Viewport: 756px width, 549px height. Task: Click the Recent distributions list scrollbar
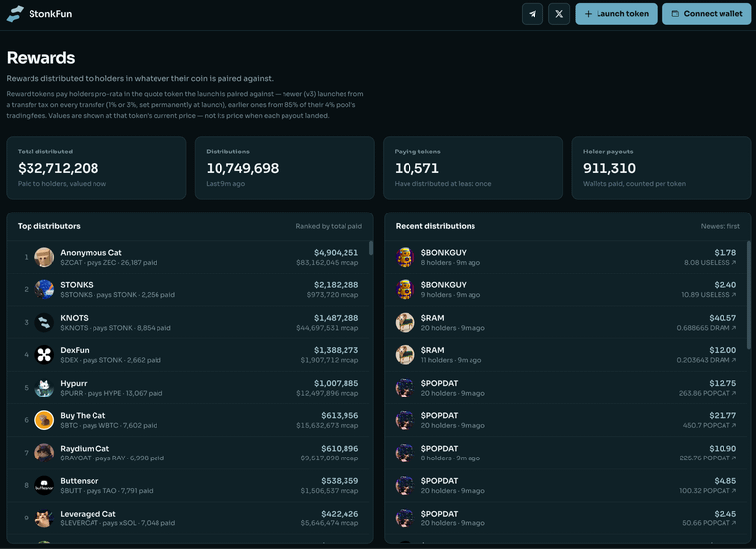pyautogui.click(x=748, y=295)
